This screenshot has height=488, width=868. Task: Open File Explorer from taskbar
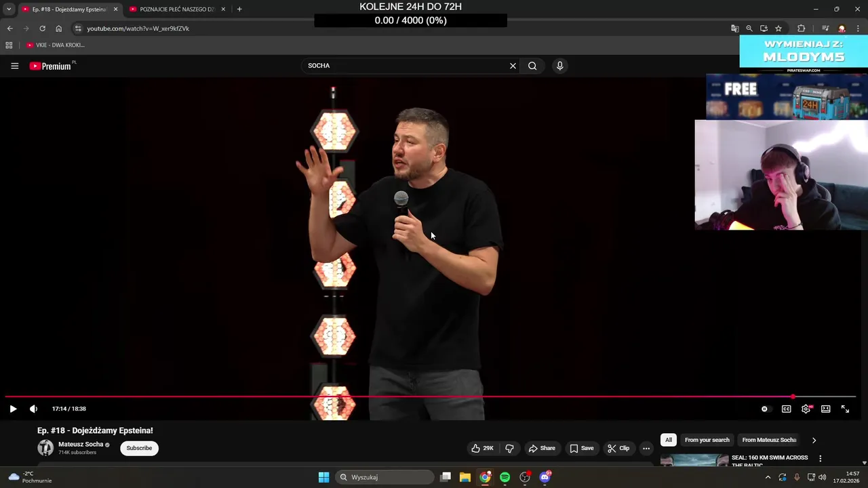point(465,477)
